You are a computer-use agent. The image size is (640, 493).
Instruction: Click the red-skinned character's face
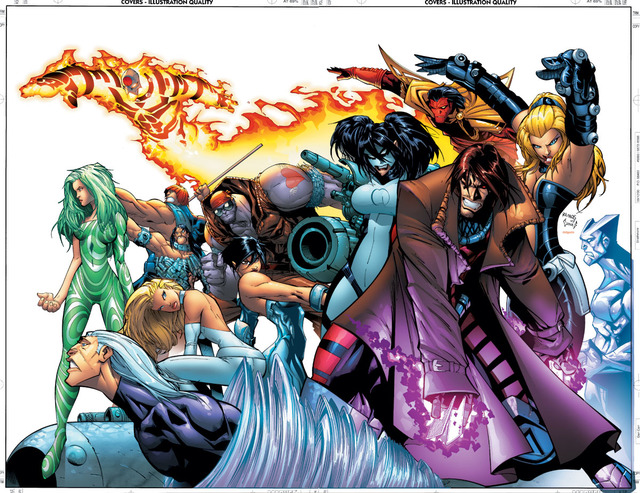439,108
